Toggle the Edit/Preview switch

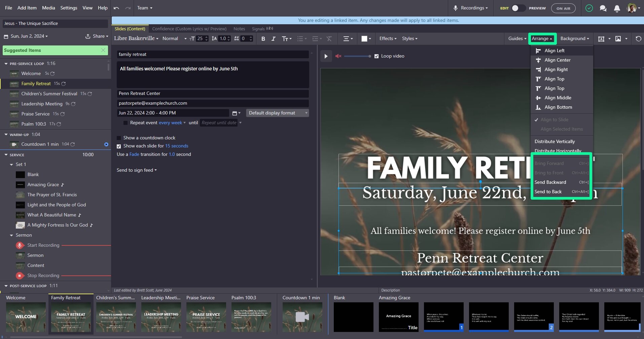tap(518, 8)
